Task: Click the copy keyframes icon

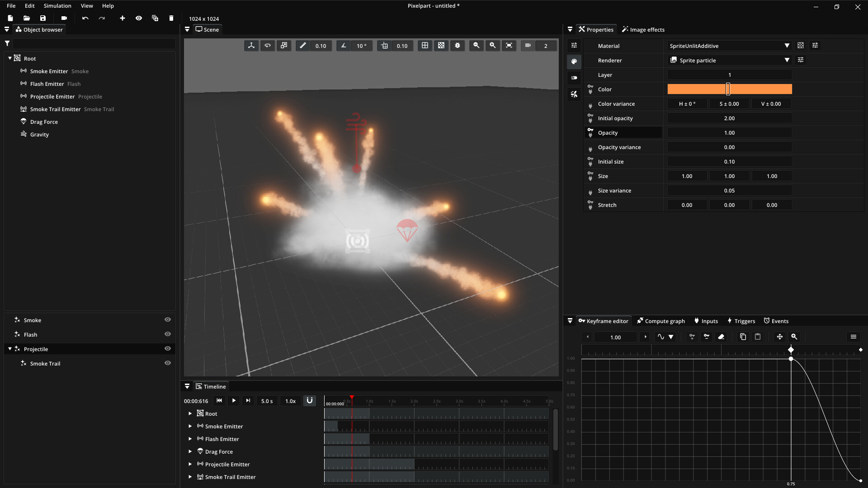Action: pos(743,337)
